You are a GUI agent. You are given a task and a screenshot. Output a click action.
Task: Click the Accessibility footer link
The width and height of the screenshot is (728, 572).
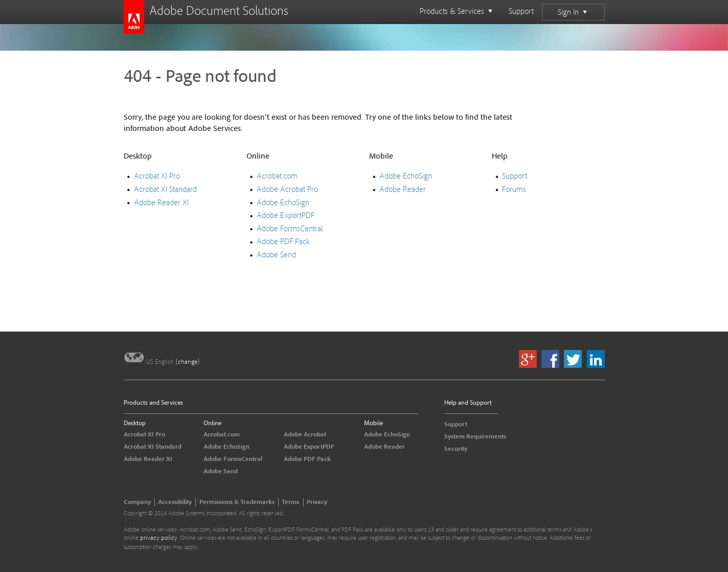[175, 502]
